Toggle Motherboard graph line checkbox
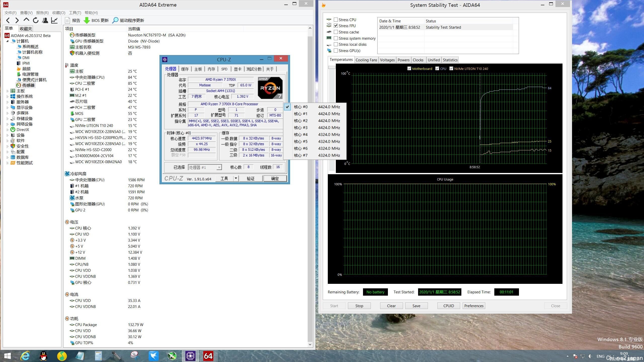 coord(409,68)
